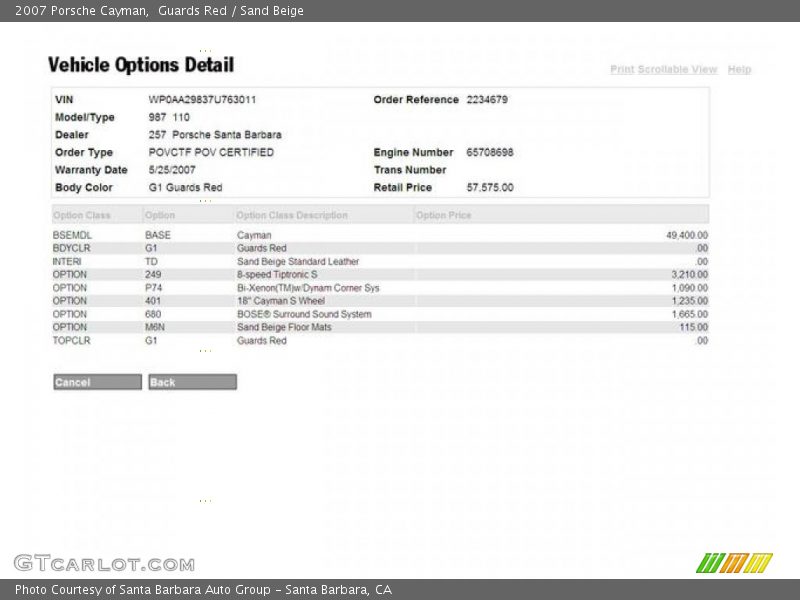Select the engine number 65708698
Screen dimensions: 800x600
point(490,153)
